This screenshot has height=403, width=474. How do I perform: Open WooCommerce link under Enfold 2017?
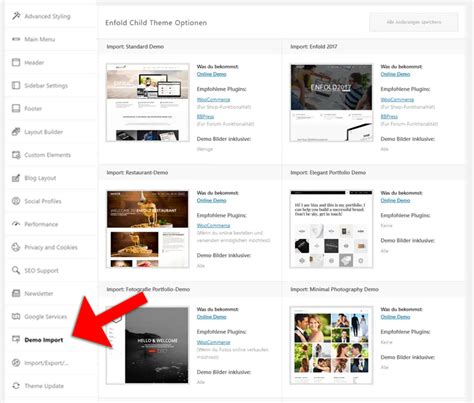pyautogui.click(x=397, y=99)
